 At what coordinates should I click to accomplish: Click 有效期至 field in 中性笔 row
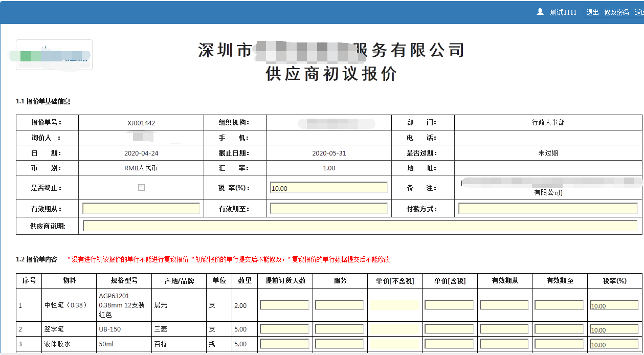[559, 305]
